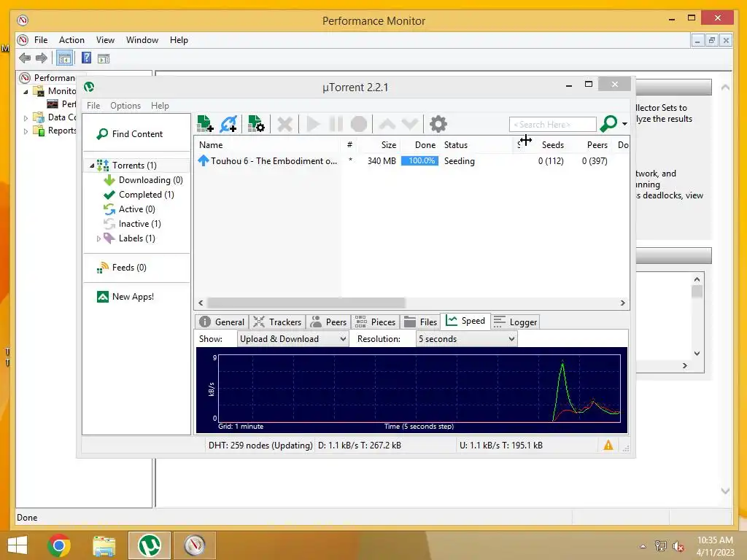Screen dimensions: 747x560
Task: Click torrent list horizontal scrollbar thumb
Action: (306, 303)
